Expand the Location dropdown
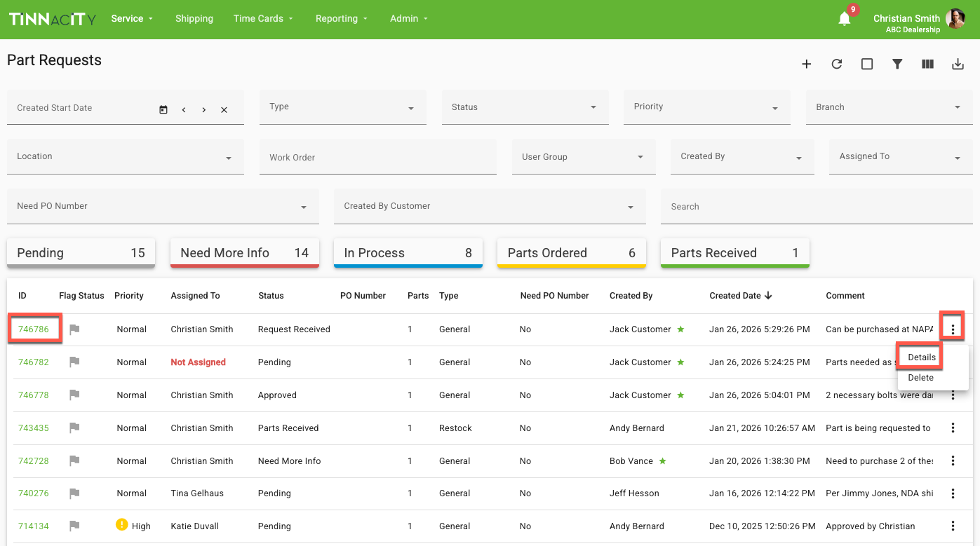 [x=126, y=156]
